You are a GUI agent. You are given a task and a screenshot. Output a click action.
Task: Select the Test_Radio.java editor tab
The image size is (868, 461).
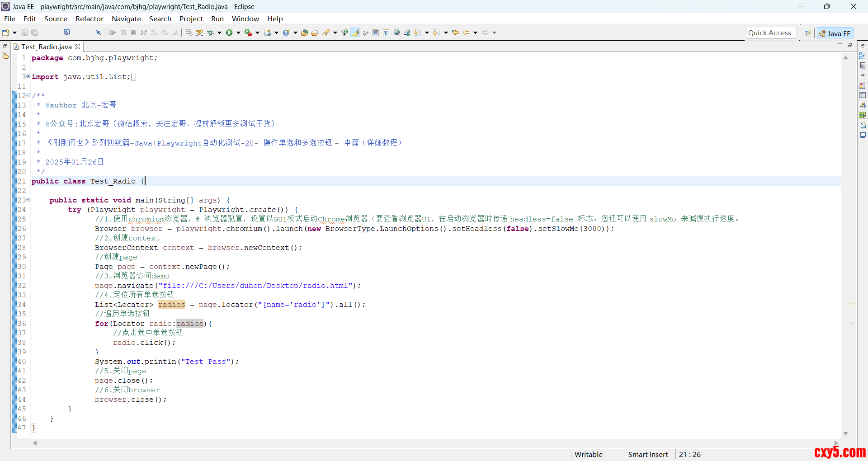coord(46,47)
